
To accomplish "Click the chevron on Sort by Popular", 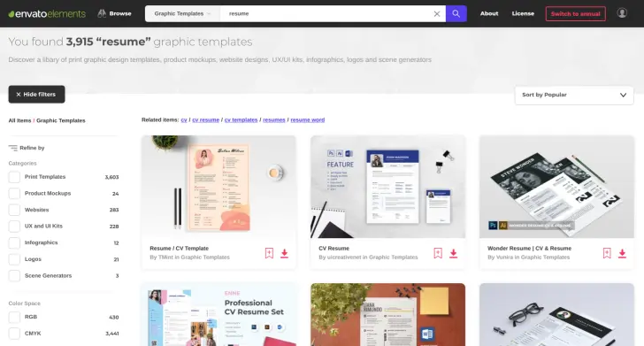I will (623, 95).
